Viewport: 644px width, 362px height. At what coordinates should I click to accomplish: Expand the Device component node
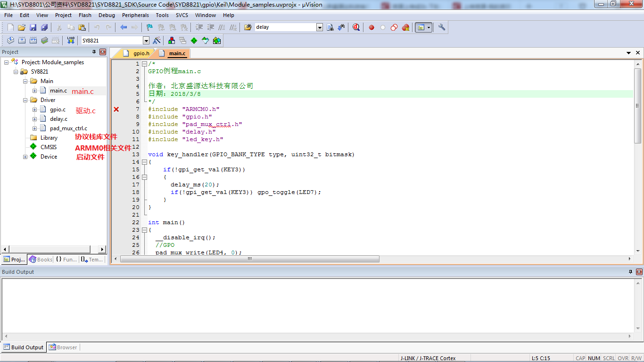(25, 157)
